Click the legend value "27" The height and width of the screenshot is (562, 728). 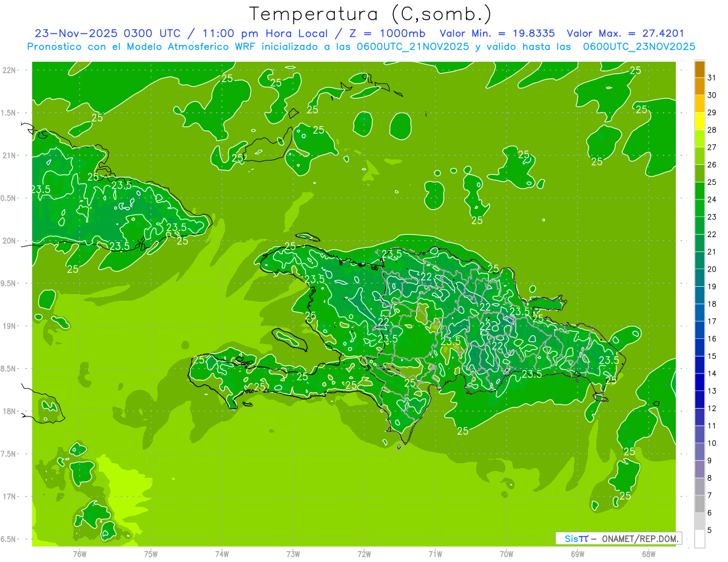click(712, 147)
